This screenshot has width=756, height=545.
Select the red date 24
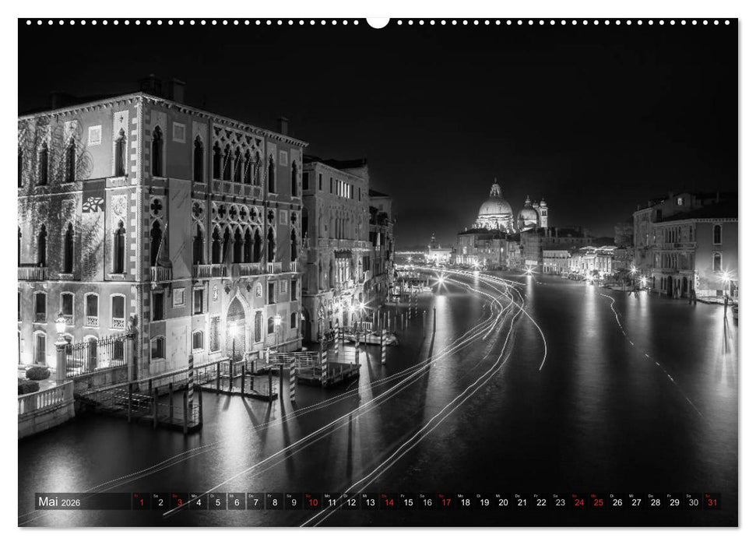(x=578, y=502)
